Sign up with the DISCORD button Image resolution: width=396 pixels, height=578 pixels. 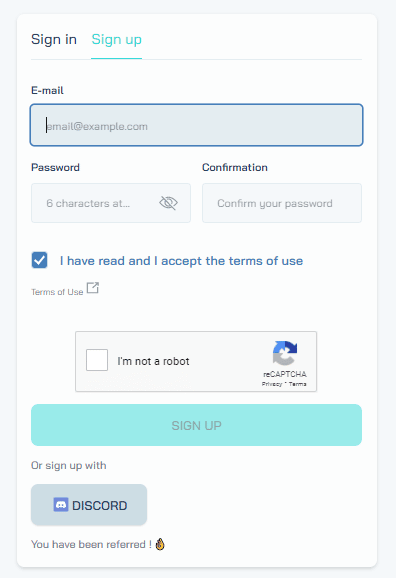tap(89, 505)
